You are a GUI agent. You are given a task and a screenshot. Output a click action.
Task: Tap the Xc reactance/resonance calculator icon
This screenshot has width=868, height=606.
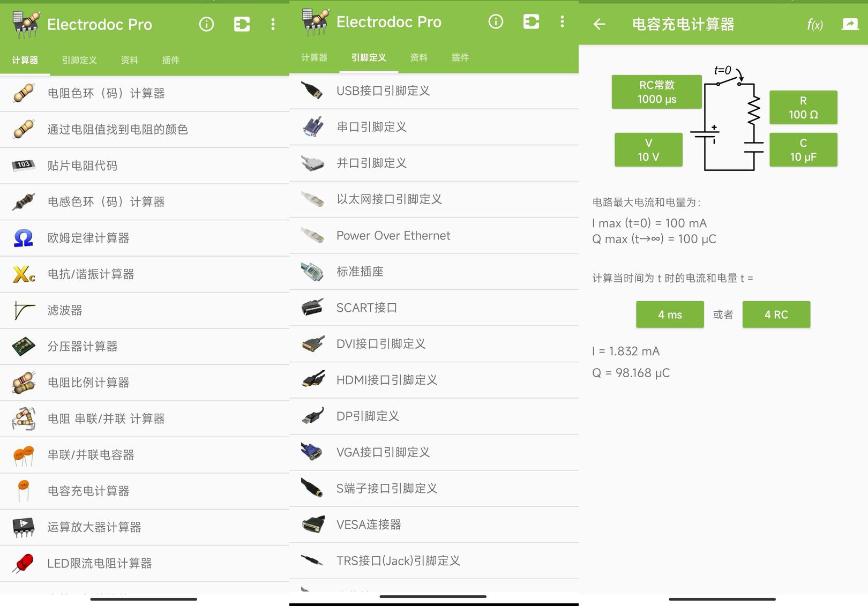click(24, 274)
